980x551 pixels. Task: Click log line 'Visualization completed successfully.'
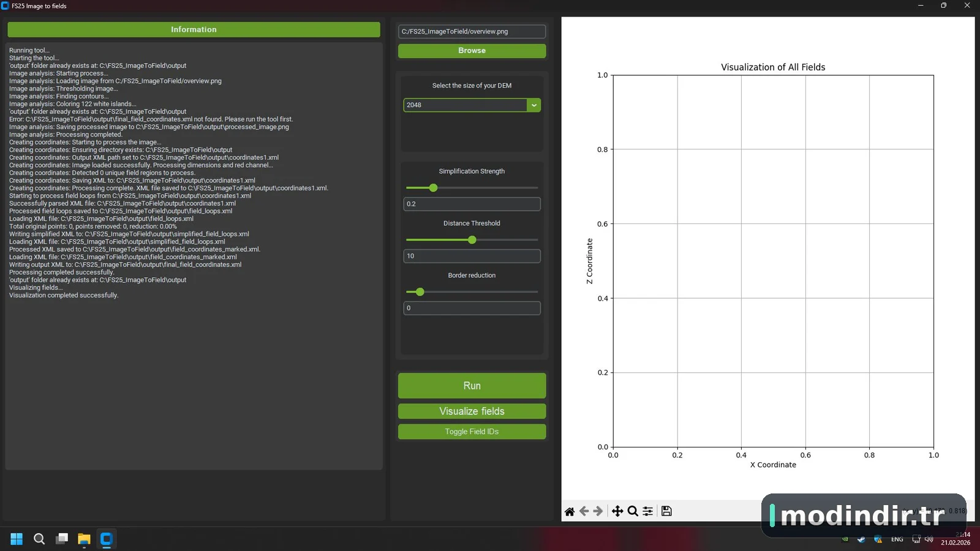click(x=64, y=295)
